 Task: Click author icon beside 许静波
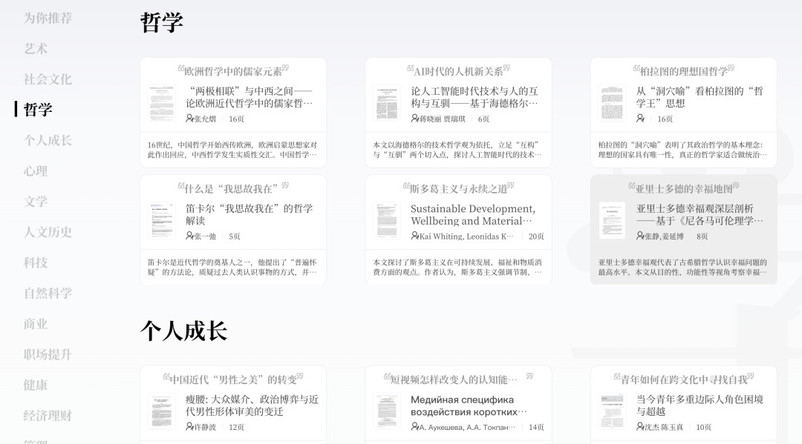click(190, 427)
